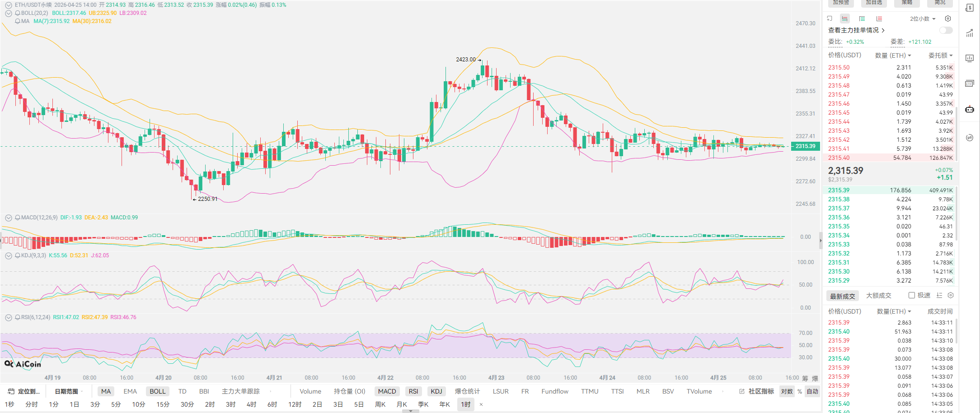Open order book settings hexagon icon
Screen dimensions: 980x413
point(948,19)
